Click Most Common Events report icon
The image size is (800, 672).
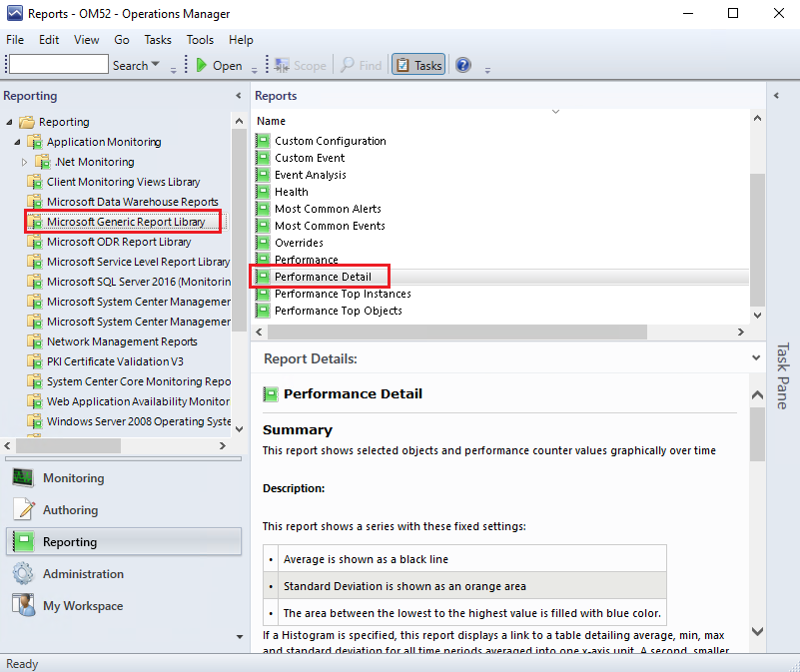(x=263, y=226)
